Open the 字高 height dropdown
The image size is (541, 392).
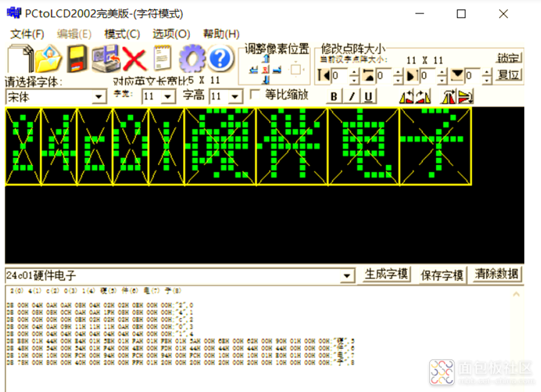[x=236, y=97]
